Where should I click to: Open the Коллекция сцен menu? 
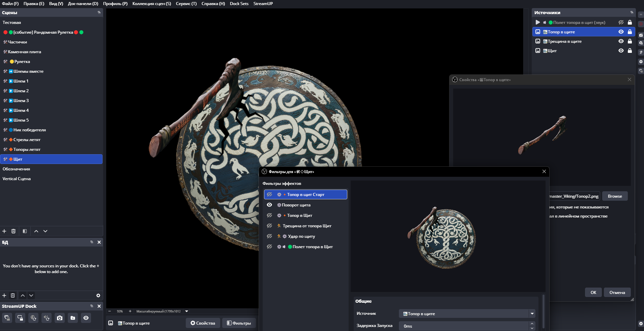tap(151, 4)
